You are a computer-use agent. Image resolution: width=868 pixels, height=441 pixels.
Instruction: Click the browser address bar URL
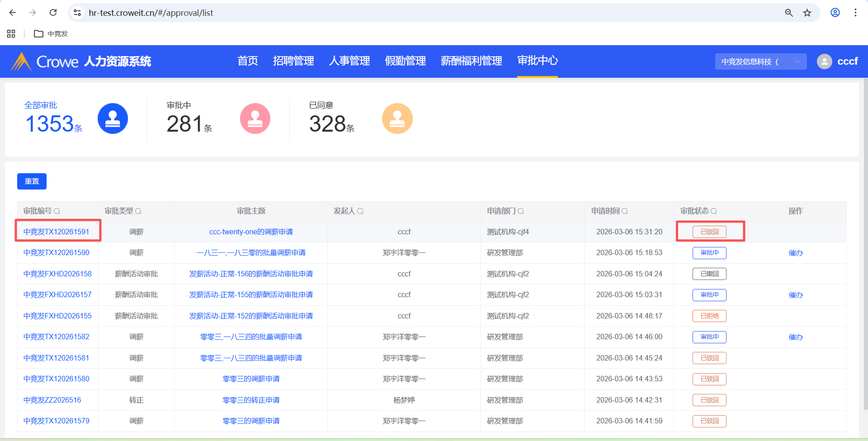[x=151, y=13]
